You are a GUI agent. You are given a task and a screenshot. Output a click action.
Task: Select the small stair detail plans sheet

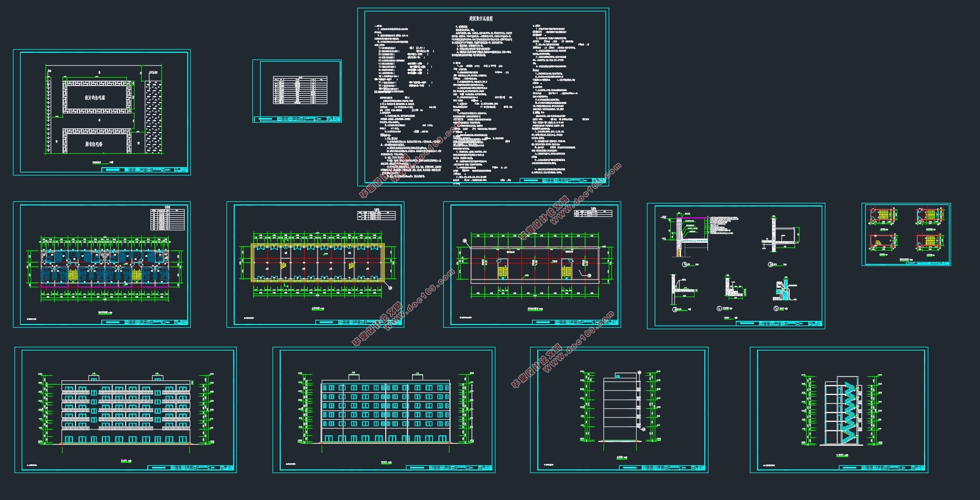pos(906,234)
